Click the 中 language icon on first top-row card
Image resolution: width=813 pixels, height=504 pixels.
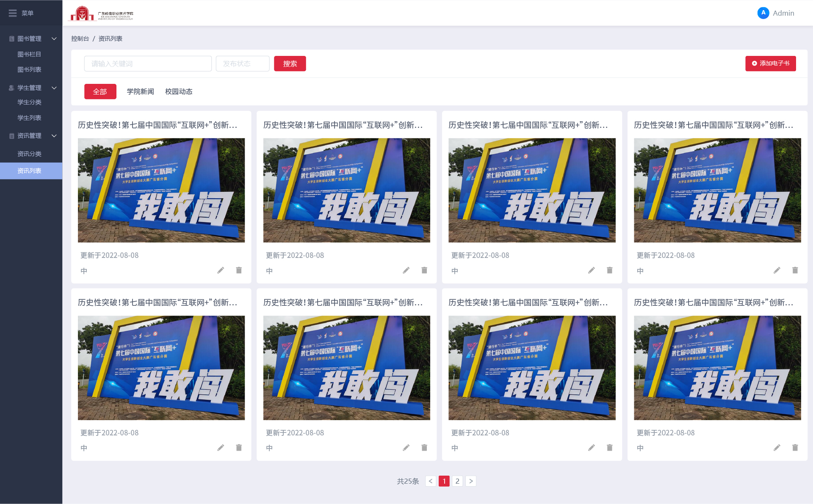(x=84, y=271)
